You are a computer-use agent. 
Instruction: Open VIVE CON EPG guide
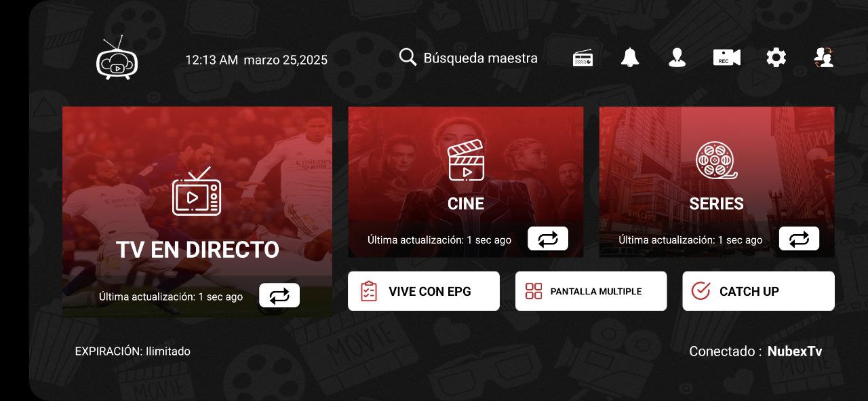click(424, 291)
